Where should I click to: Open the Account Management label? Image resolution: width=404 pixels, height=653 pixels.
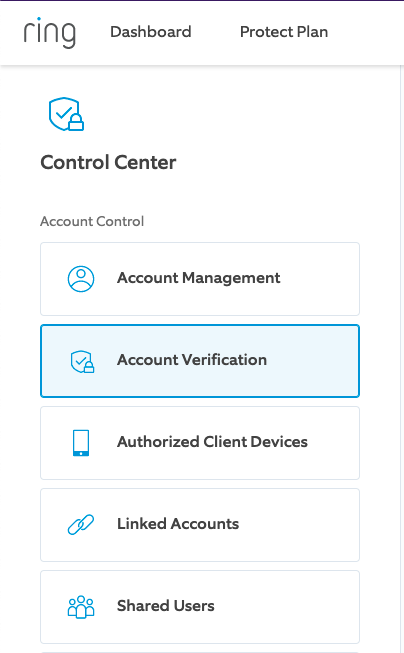click(x=199, y=278)
